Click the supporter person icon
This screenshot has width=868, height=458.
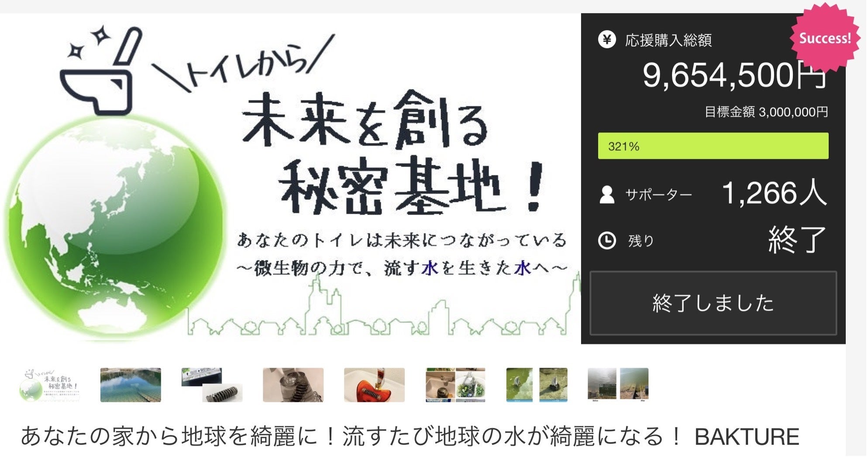pos(607,195)
